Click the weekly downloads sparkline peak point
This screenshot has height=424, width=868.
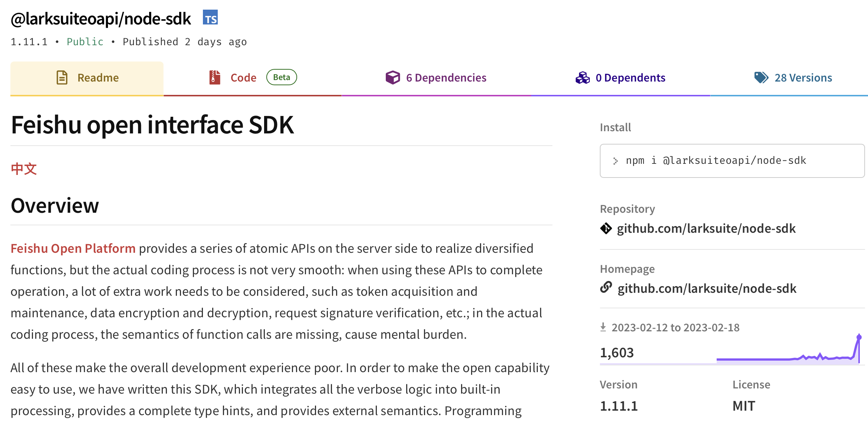pyautogui.click(x=859, y=337)
